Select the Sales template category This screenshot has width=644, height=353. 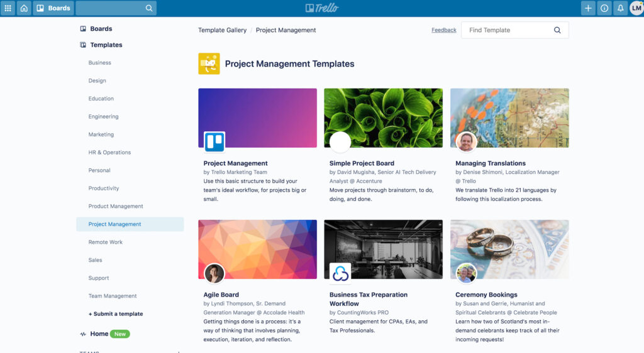[96, 260]
